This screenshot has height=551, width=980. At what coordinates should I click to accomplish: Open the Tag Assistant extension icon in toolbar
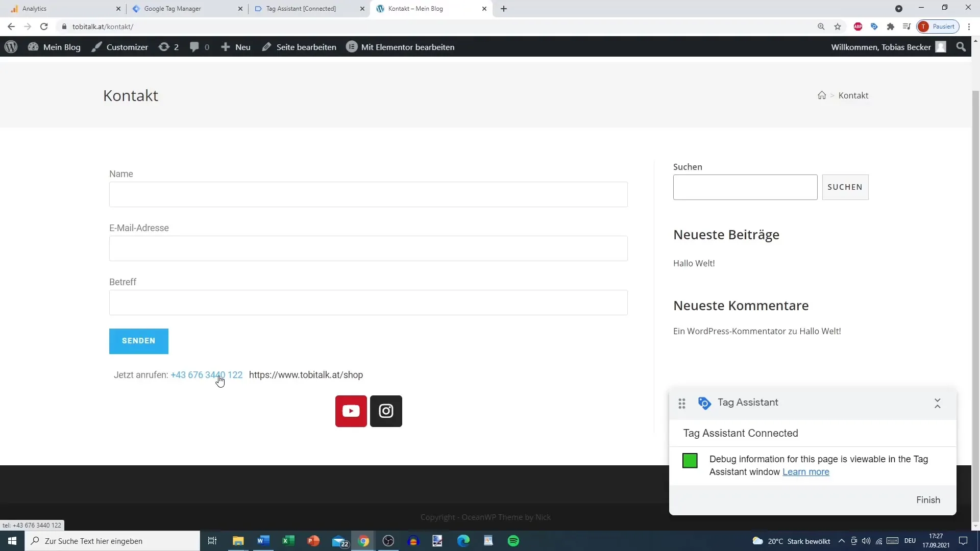[x=874, y=27]
